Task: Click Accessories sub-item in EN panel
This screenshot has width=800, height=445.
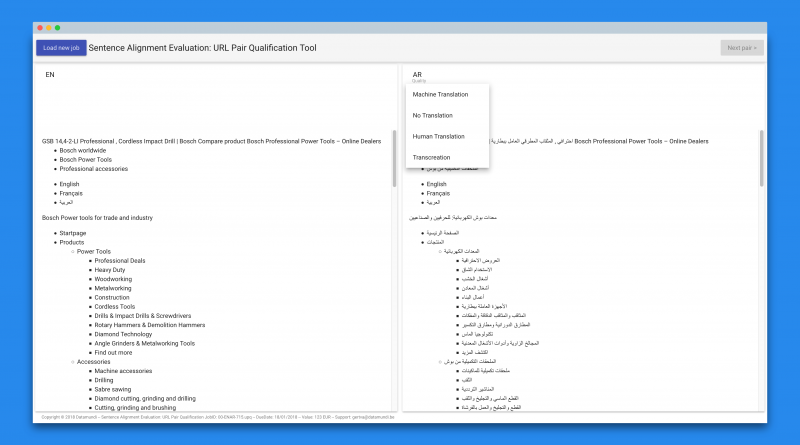Action: click(x=94, y=362)
